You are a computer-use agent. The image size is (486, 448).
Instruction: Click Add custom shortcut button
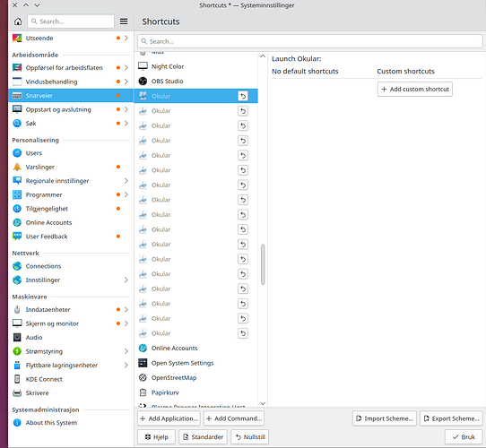pyautogui.click(x=414, y=90)
